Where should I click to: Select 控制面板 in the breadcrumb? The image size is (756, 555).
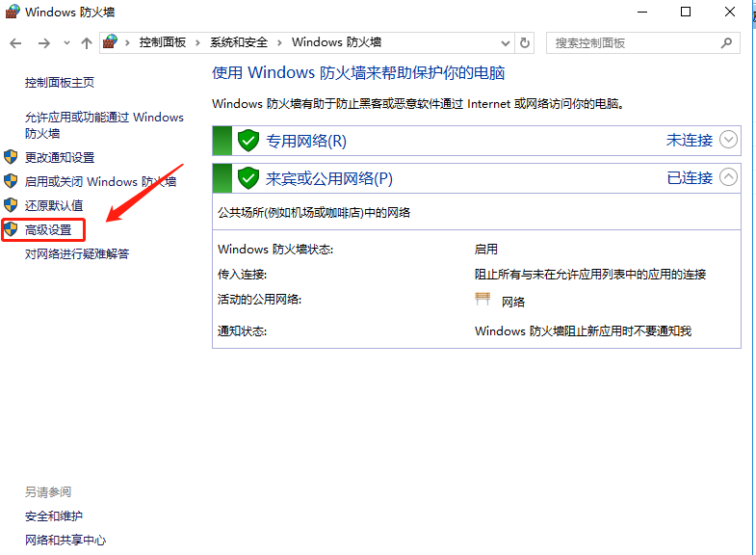tap(163, 42)
